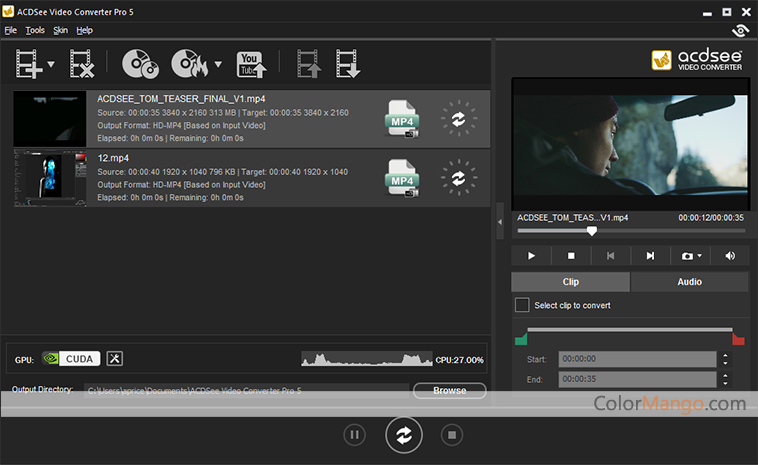Expand the burn disc dropdown arrow
Screen dimensions: 758x465
tap(218, 64)
